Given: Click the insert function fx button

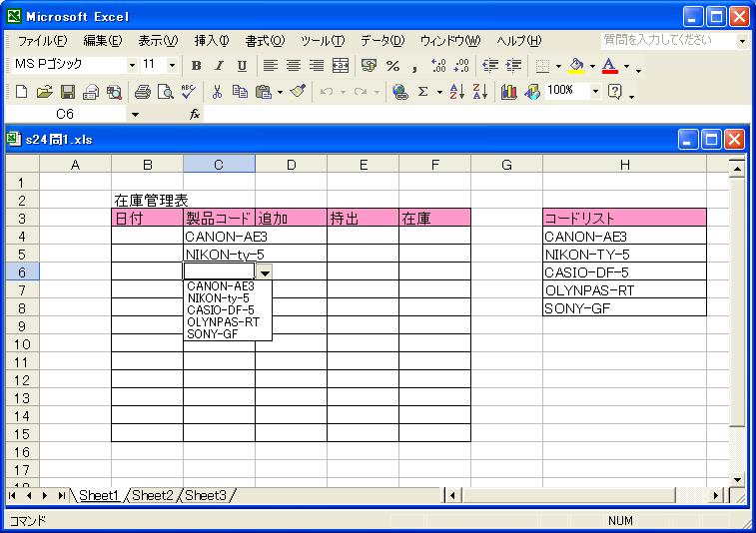Looking at the screenshot, I should coord(195,115).
